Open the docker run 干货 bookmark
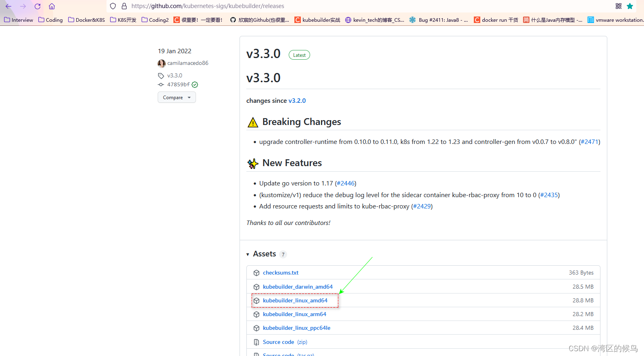644x356 pixels. [x=496, y=20]
